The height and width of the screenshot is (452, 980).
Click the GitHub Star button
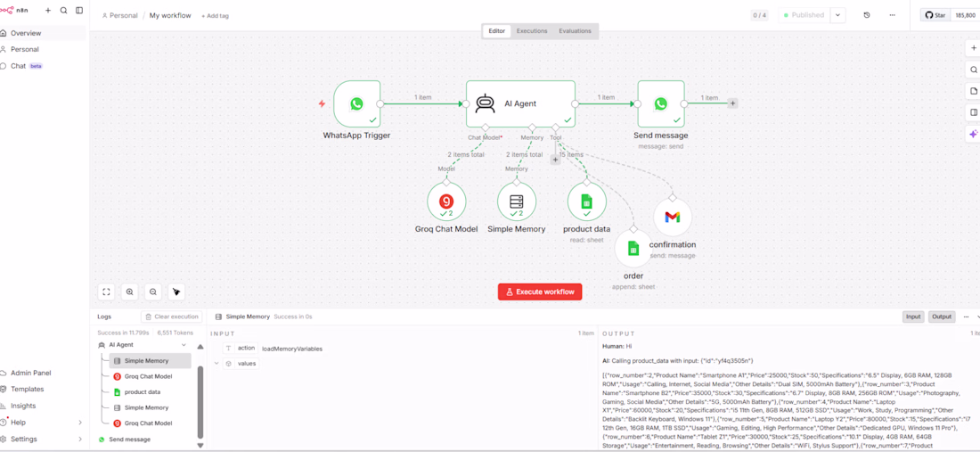pyautogui.click(x=935, y=15)
